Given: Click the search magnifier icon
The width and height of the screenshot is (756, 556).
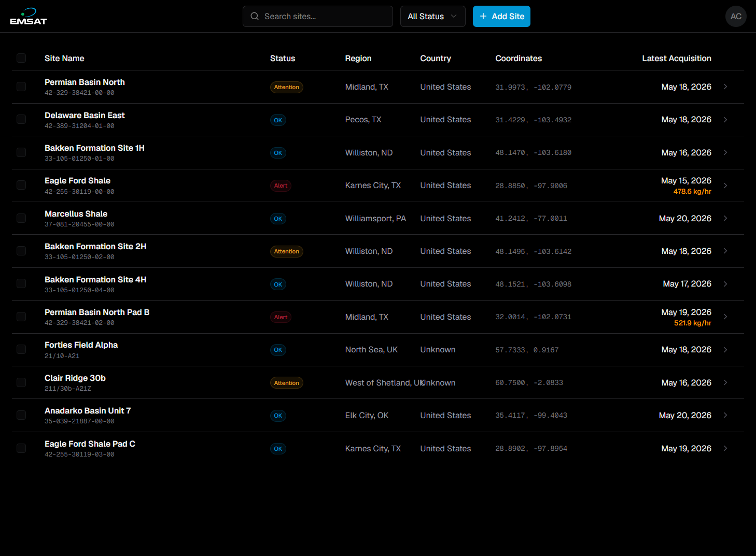Looking at the screenshot, I should pyautogui.click(x=255, y=16).
